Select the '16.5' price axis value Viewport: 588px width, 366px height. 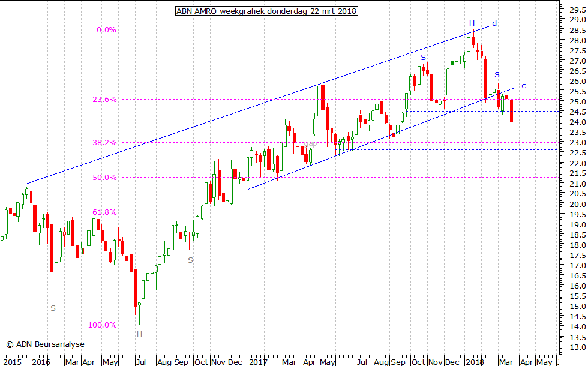point(578,275)
